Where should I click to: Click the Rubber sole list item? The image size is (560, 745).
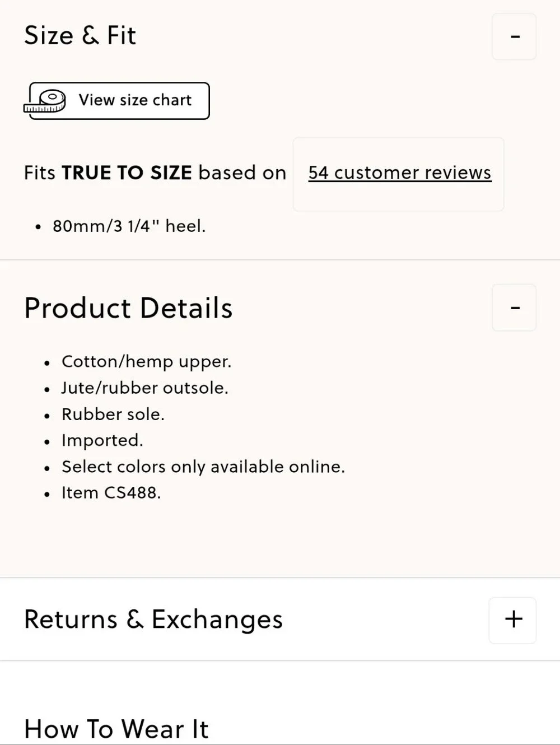pos(113,415)
